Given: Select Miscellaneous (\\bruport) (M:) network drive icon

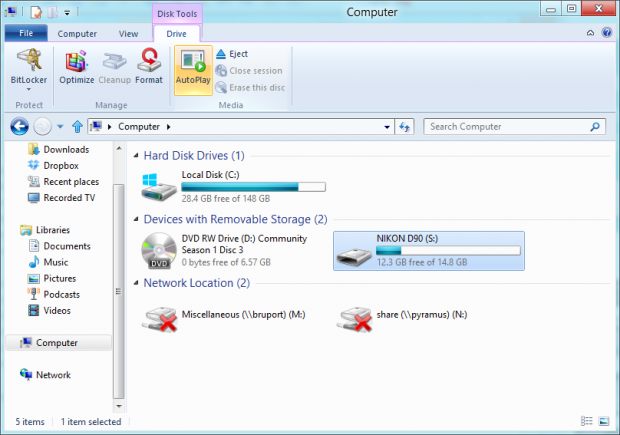Looking at the screenshot, I should click(x=159, y=319).
